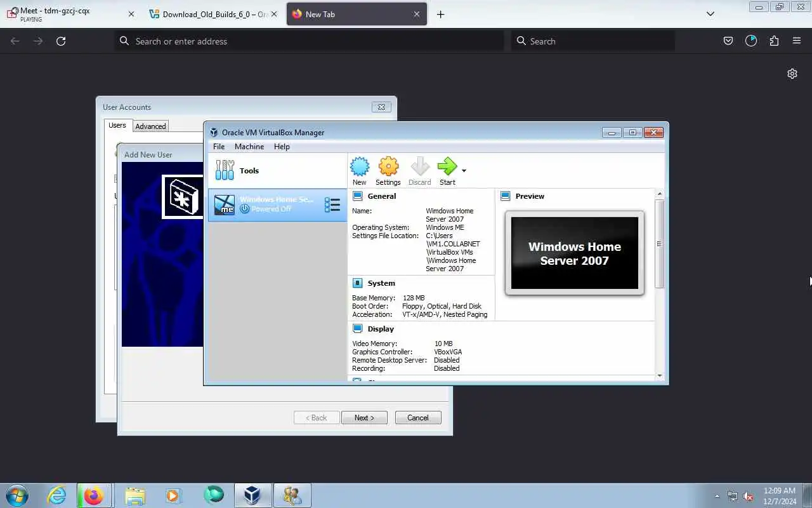Open the Help menu in VirtualBox

click(282, 147)
